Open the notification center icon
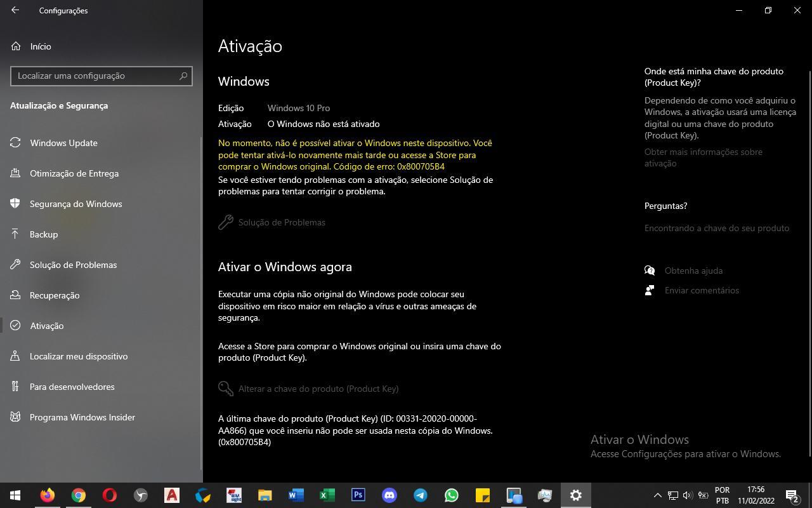Screen dimensions: 812x508 pyautogui.click(x=792, y=495)
